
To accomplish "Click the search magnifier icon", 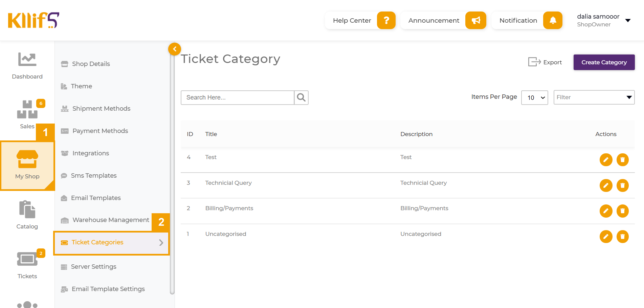I will point(301,97).
